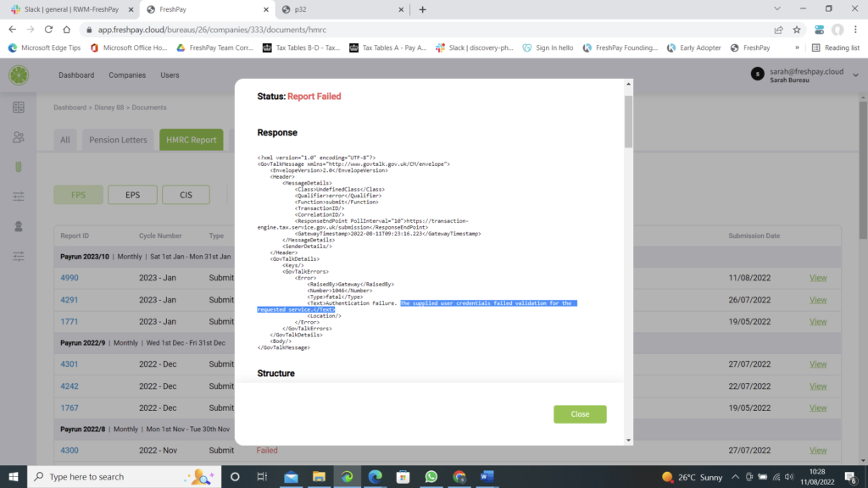Open Dashboard in top navigation
868x488 pixels.
(76, 75)
